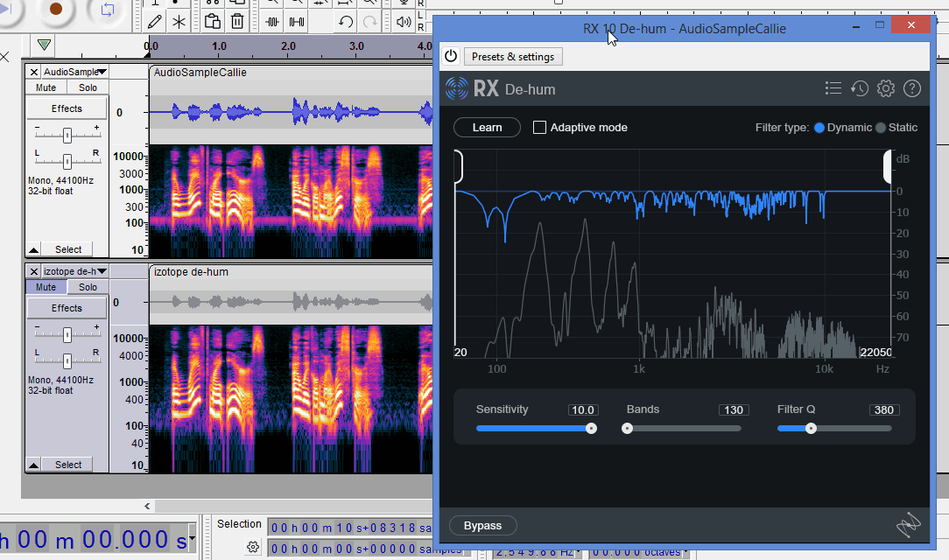Click the Sensitivity slider handle
The width and height of the screenshot is (949, 560).
[591, 428]
